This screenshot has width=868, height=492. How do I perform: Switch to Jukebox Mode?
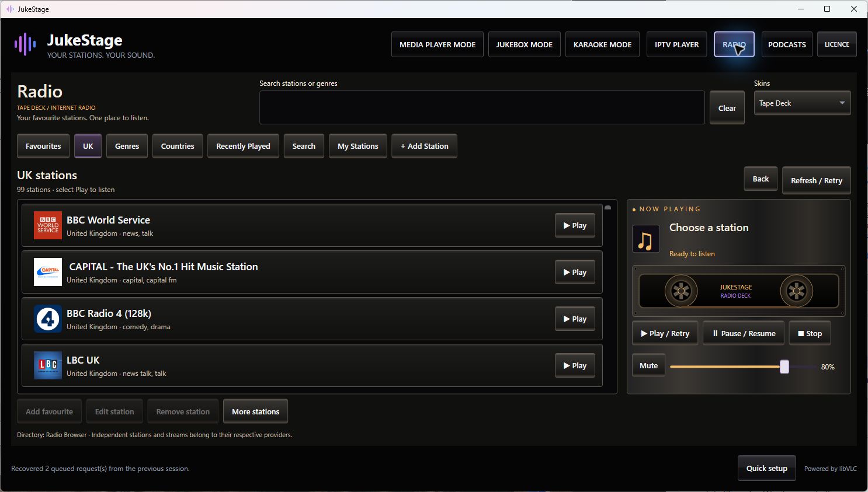tap(525, 44)
